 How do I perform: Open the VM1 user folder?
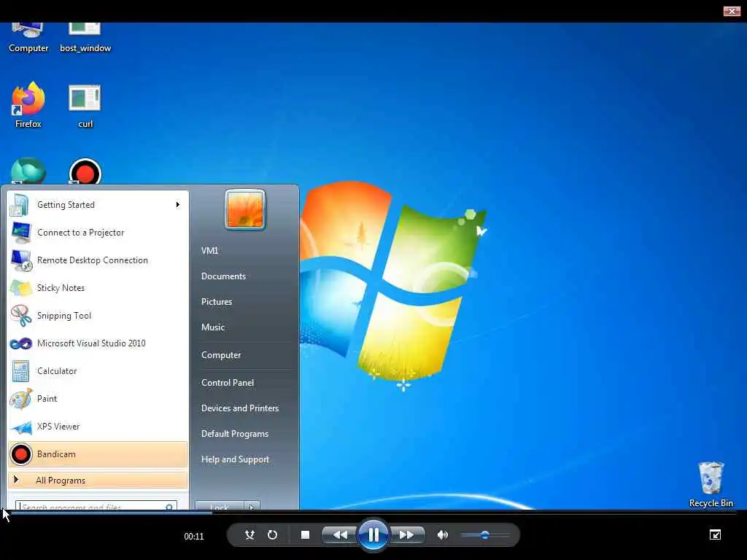coord(209,251)
